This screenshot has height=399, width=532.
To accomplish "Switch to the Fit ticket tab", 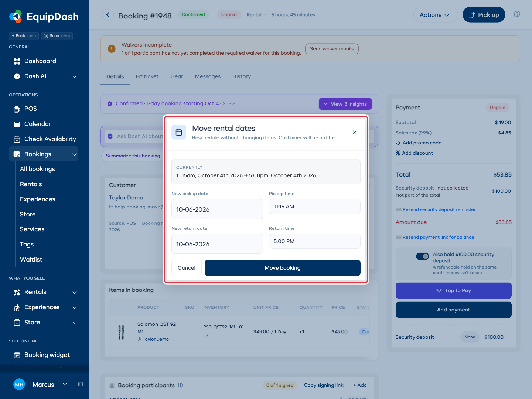I will click(x=147, y=76).
